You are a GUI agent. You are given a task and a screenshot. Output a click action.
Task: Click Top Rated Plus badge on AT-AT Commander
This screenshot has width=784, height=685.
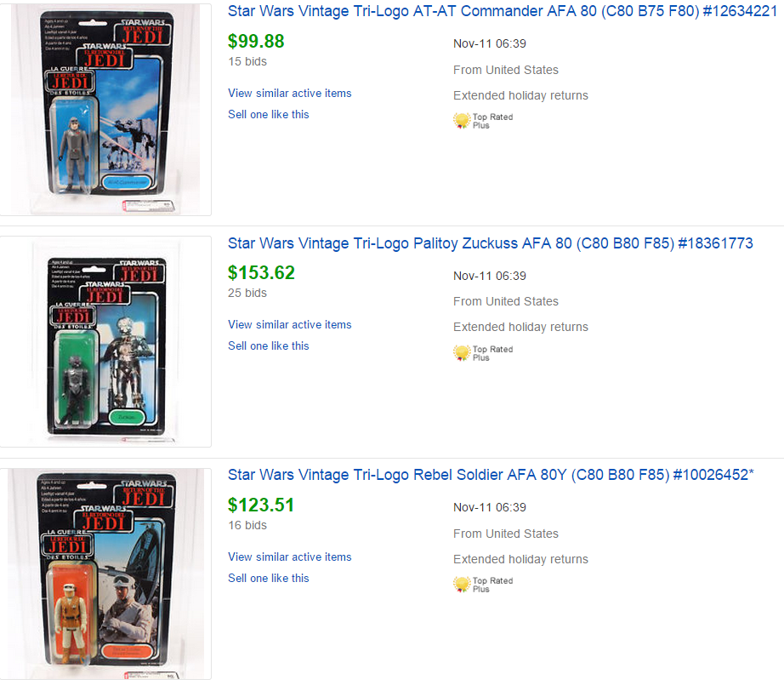483,121
